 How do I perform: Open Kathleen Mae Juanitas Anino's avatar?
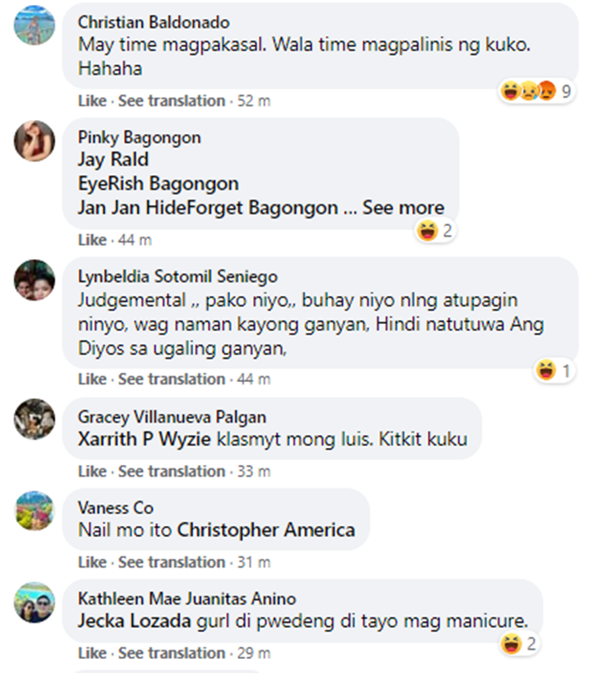coord(34,602)
